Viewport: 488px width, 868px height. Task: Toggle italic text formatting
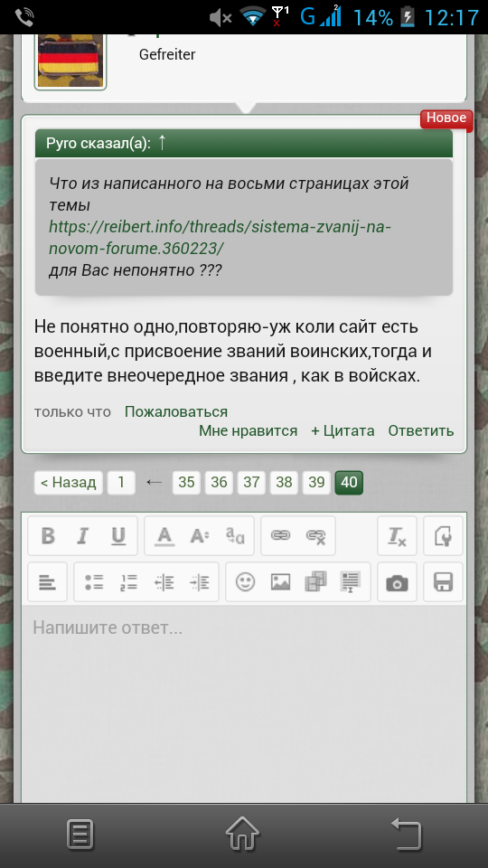click(82, 535)
